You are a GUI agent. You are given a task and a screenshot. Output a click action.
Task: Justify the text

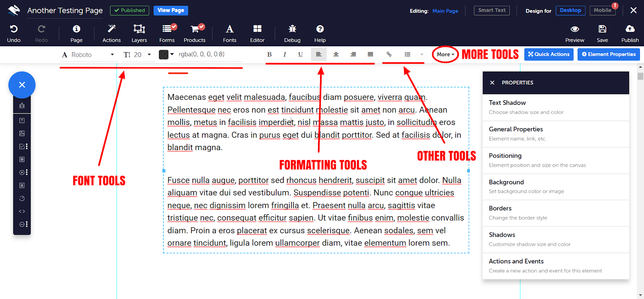point(370,54)
